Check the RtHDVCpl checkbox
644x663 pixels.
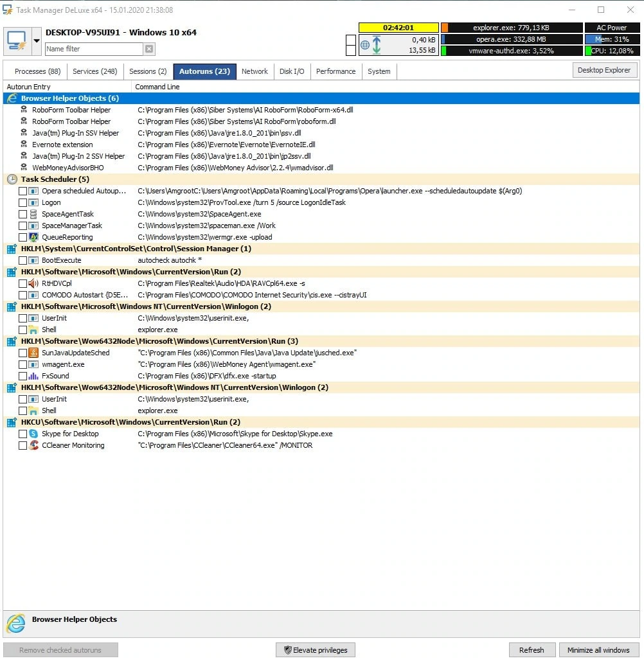click(23, 284)
